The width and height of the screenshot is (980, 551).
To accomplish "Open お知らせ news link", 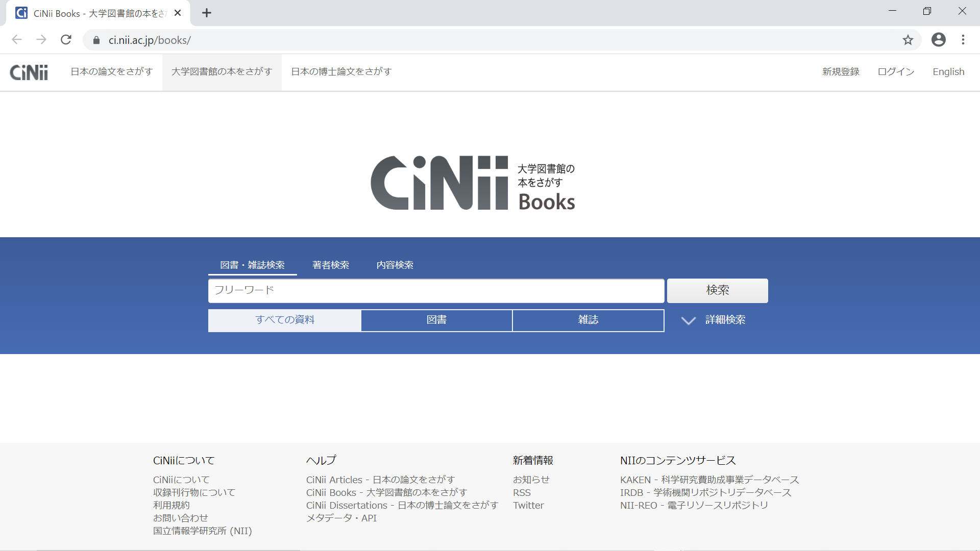I will tap(531, 480).
